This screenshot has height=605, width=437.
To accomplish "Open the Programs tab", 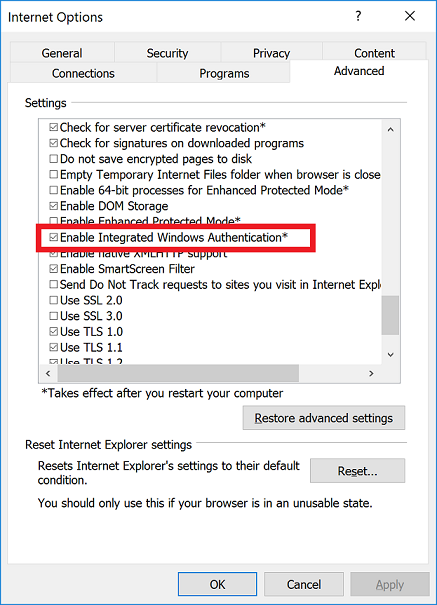I will pyautogui.click(x=224, y=73).
